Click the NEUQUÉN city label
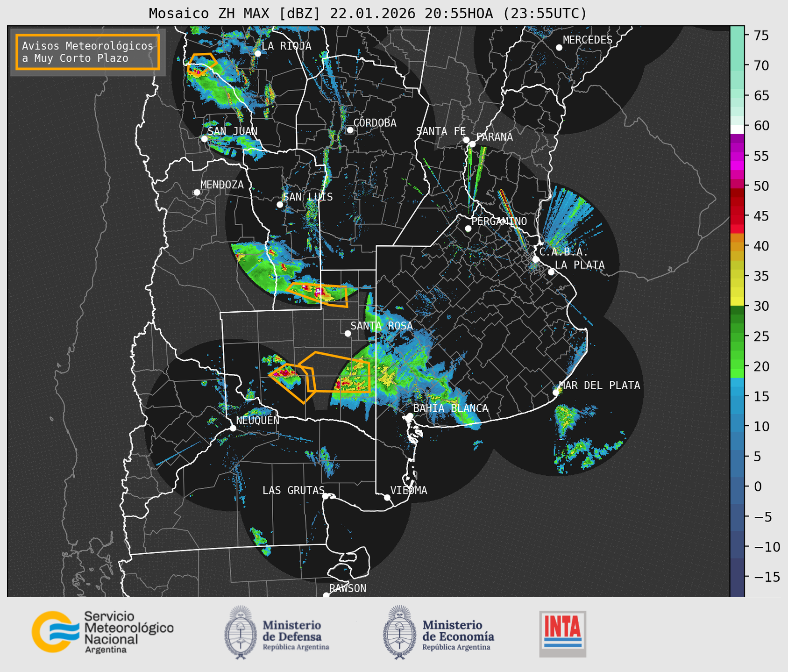This screenshot has width=788, height=672. 257,421
